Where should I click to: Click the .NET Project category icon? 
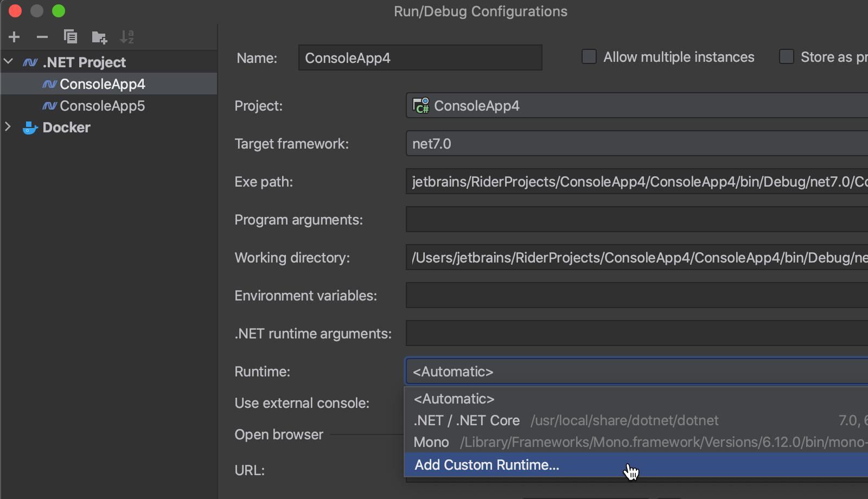(x=30, y=63)
